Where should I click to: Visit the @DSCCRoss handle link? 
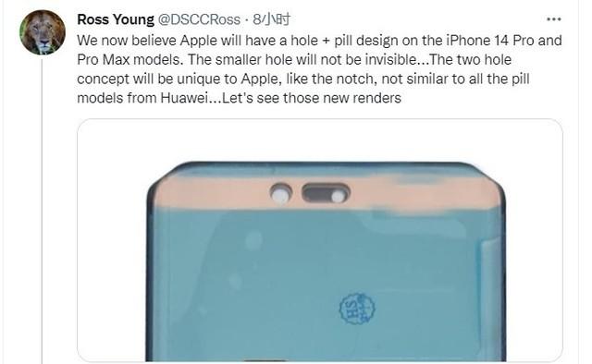199,19
